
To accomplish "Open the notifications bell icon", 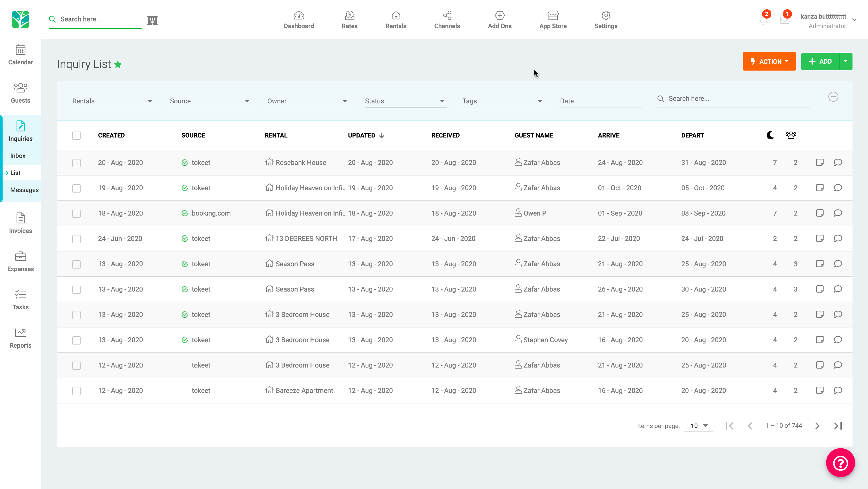I will coord(763,21).
